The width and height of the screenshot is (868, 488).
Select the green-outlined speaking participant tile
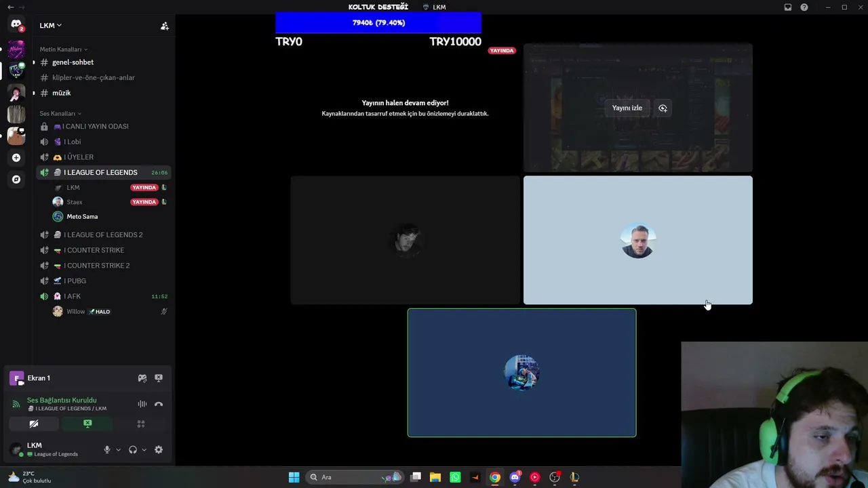(x=521, y=373)
